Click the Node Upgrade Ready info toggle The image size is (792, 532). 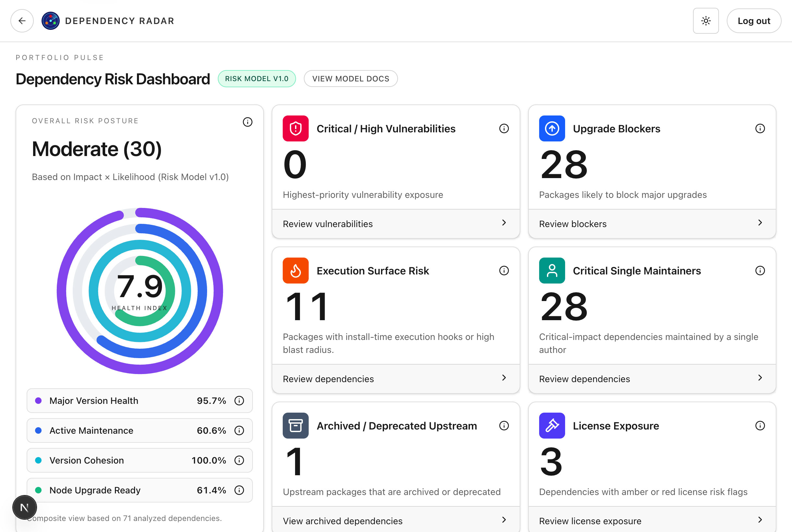(x=239, y=490)
